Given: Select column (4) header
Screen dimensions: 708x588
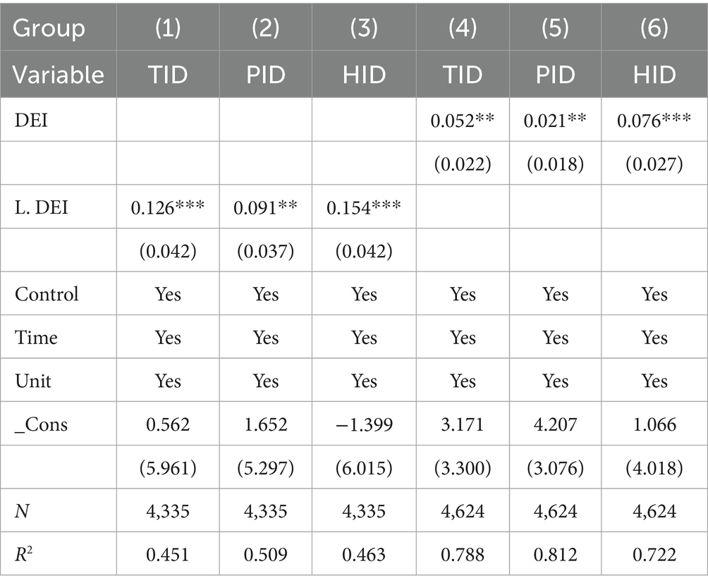Looking at the screenshot, I should coord(463,28).
